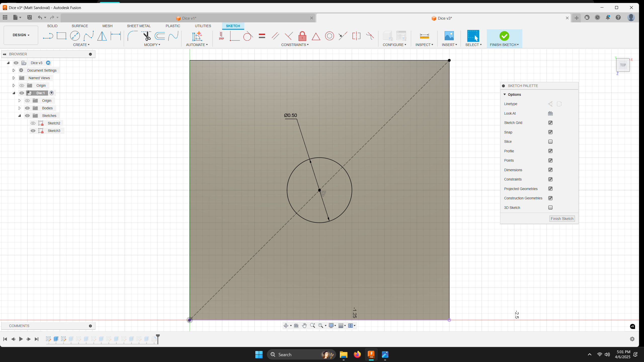The height and width of the screenshot is (362, 644).
Task: Apply the Symmetry constraint
Action: pyautogui.click(x=356, y=36)
